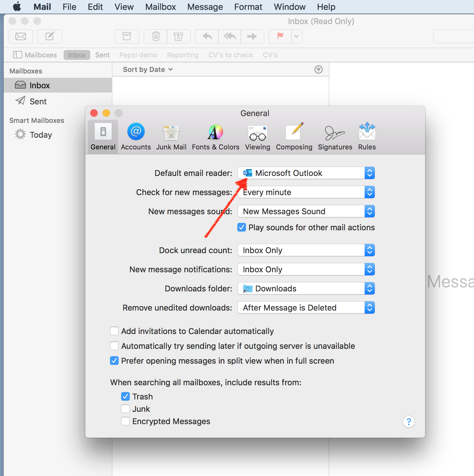
Task: Open the Apple menu
Action: pyautogui.click(x=17, y=6)
